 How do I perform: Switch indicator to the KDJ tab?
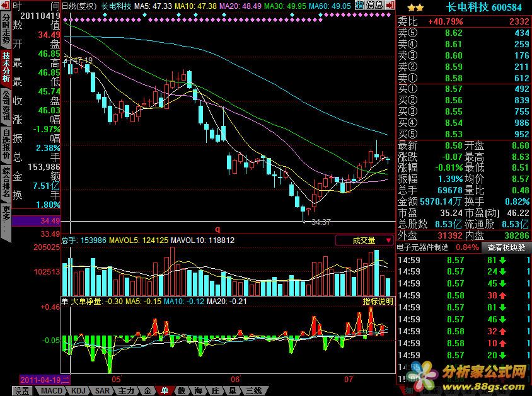click(x=78, y=391)
